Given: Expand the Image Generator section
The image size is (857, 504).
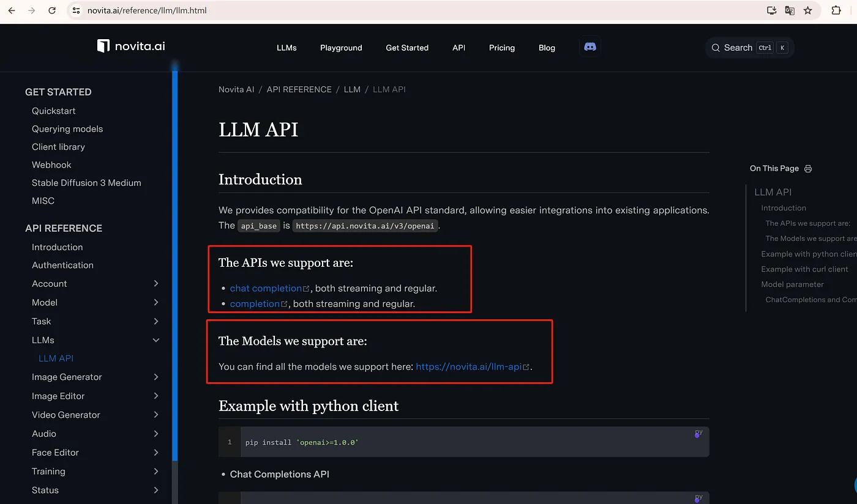Looking at the screenshot, I should pyautogui.click(x=155, y=377).
